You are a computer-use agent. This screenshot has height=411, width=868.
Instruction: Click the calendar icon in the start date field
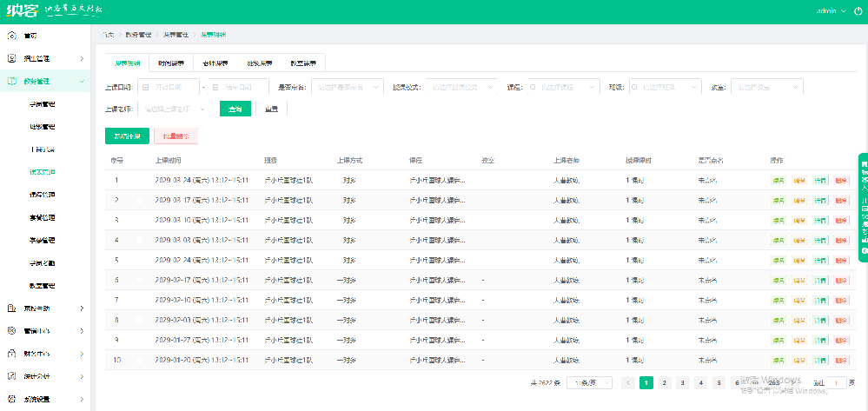pos(146,87)
